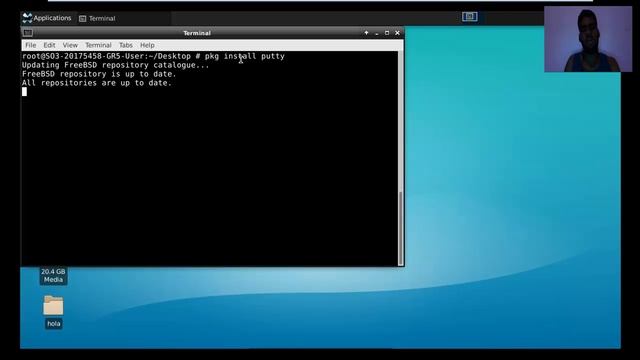Click the workspace switcher in the panel
Screen dimensions: 640x360
point(470,17)
